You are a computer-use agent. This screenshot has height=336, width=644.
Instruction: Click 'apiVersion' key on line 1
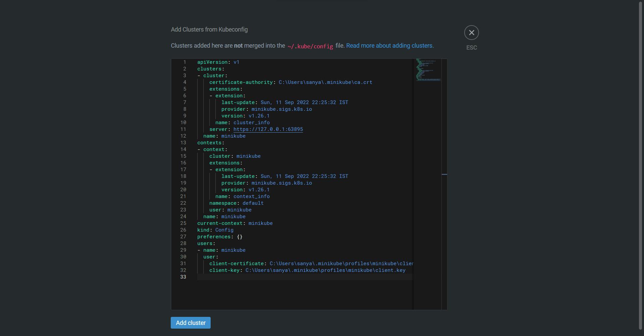tap(212, 62)
